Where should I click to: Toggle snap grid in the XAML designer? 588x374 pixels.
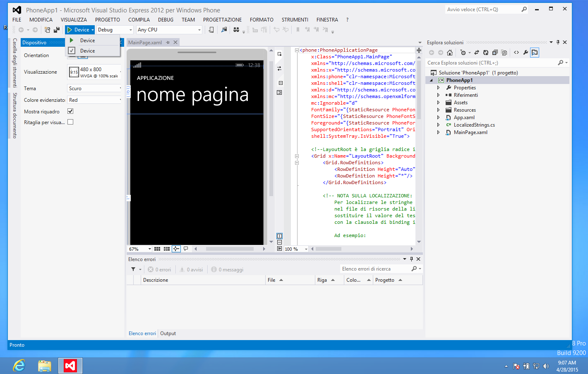(x=166, y=249)
